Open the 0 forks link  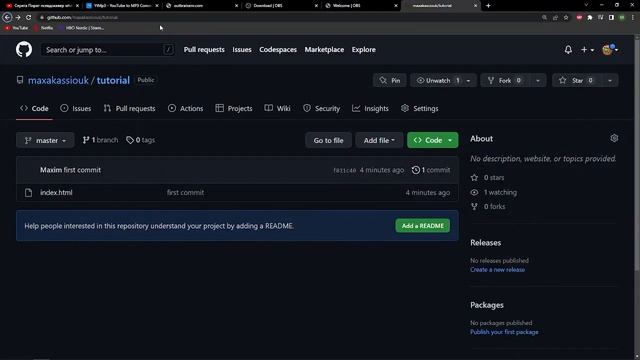488,207
